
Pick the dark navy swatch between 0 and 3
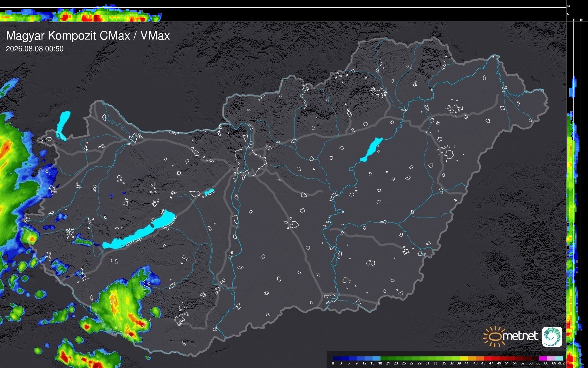pyautogui.click(x=337, y=358)
